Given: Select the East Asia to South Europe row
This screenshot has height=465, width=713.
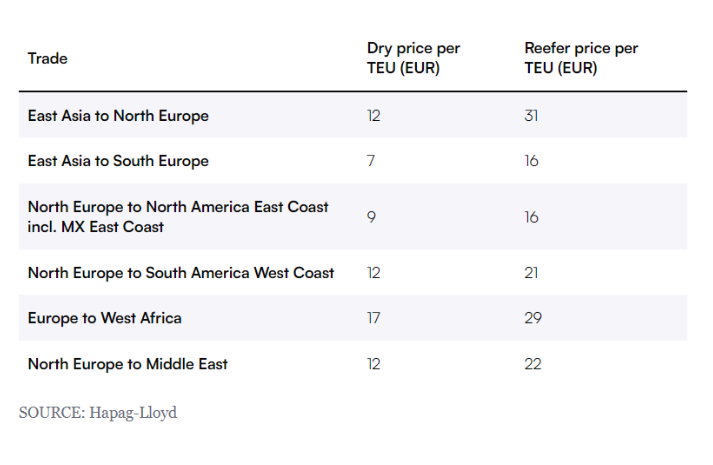Looking at the screenshot, I should point(353,160).
